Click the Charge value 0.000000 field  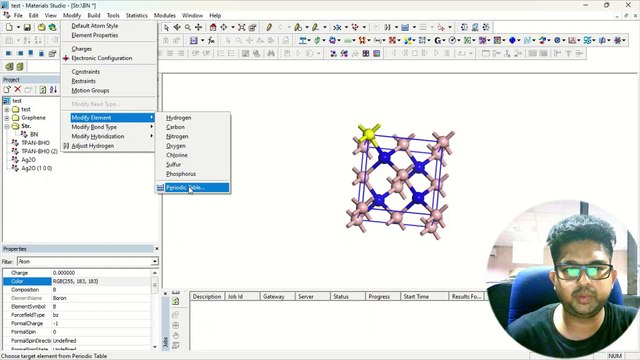101,273
